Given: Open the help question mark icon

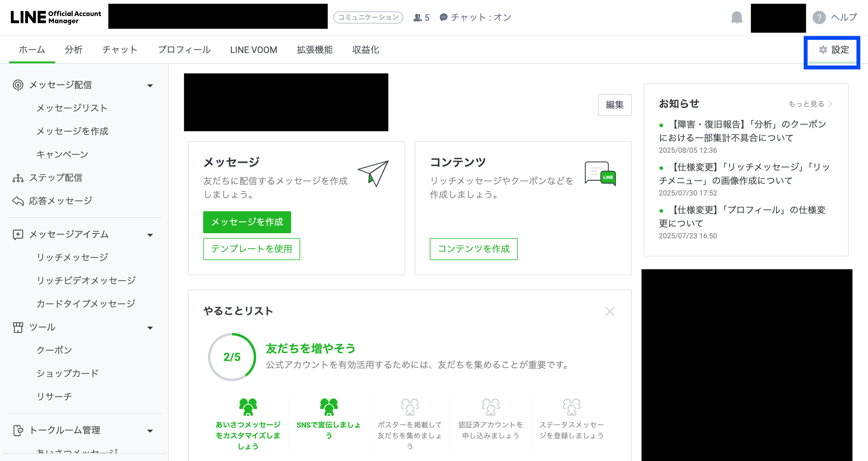Looking at the screenshot, I should 819,17.
